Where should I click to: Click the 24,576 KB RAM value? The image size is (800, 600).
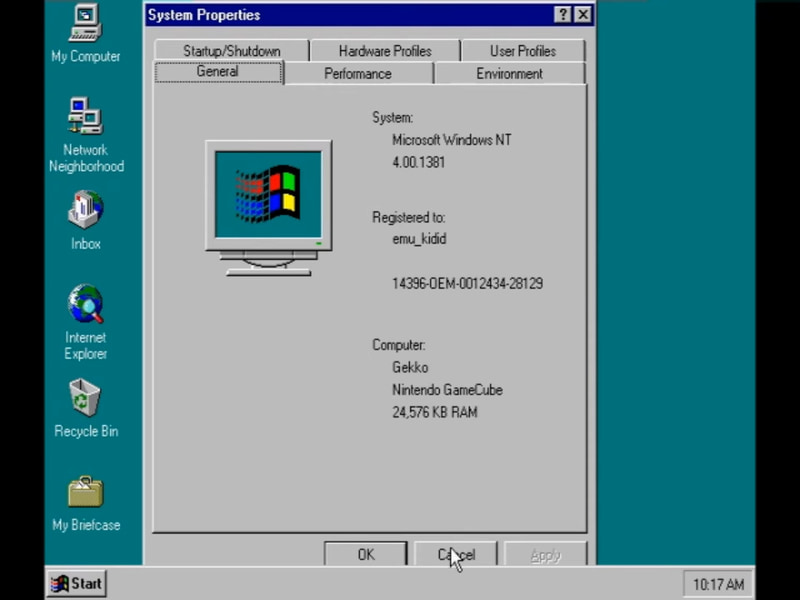(x=435, y=412)
